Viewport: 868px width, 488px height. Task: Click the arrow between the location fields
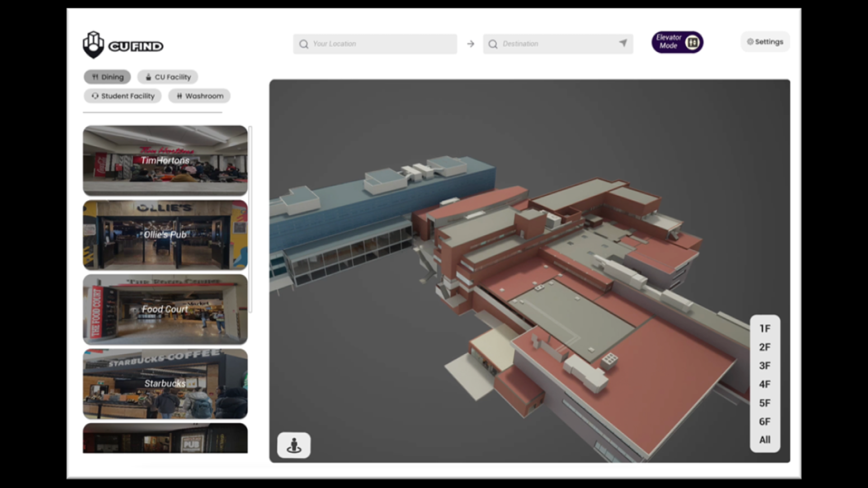(x=470, y=44)
